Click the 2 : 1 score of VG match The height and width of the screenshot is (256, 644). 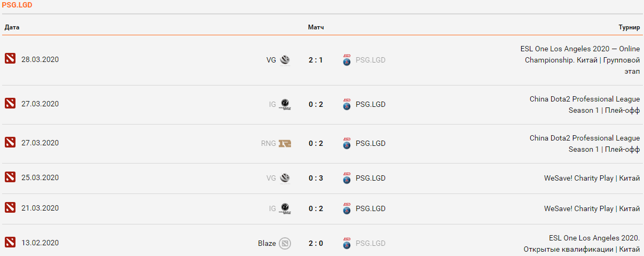tap(316, 60)
